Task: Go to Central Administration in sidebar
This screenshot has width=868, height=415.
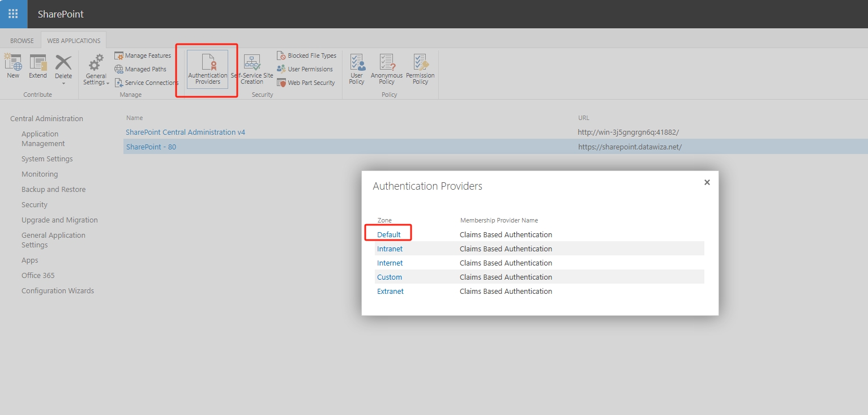Action: coord(46,118)
